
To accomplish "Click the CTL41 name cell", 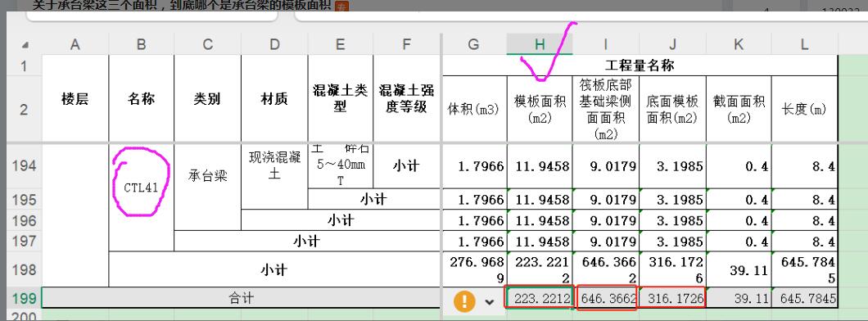I will click(x=141, y=187).
